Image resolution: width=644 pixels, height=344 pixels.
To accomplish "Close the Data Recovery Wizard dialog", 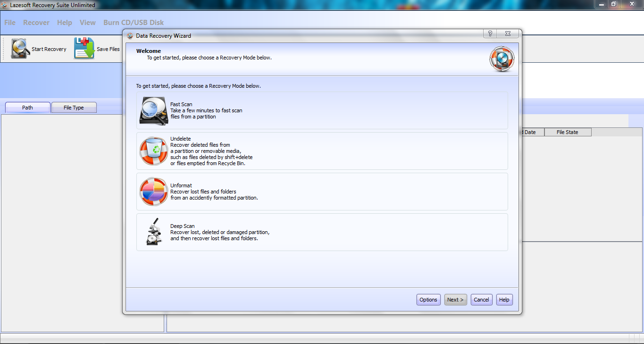I will [508, 34].
